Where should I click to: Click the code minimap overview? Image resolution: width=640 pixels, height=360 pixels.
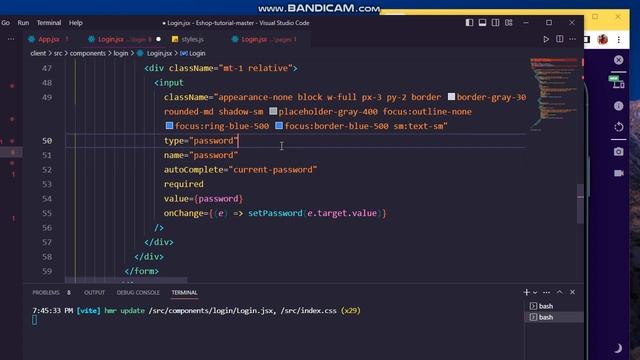pyautogui.click(x=554, y=94)
